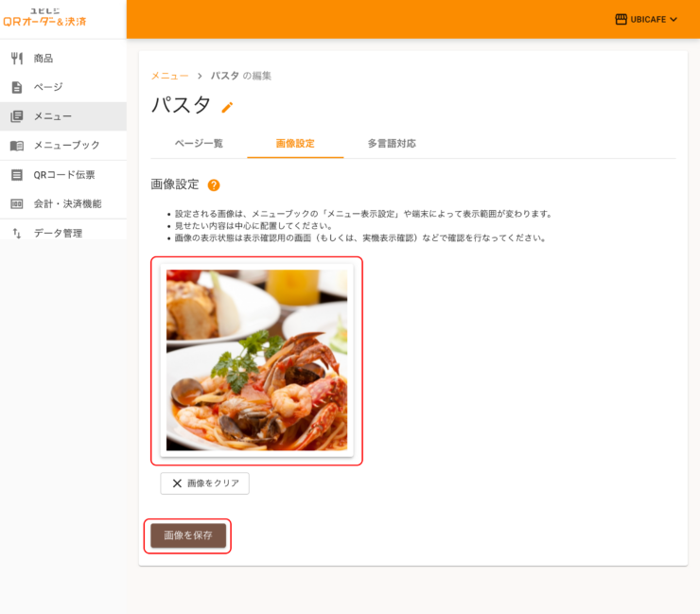Viewport: 700px width, 614px height.
Task: Click the 会計・決済機能 cash icon
Action: point(17,204)
